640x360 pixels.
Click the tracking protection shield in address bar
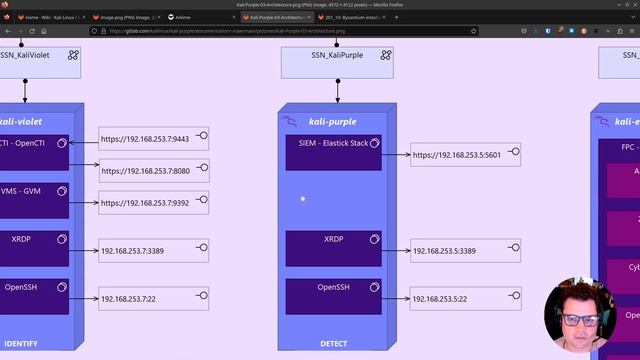(x=94, y=31)
